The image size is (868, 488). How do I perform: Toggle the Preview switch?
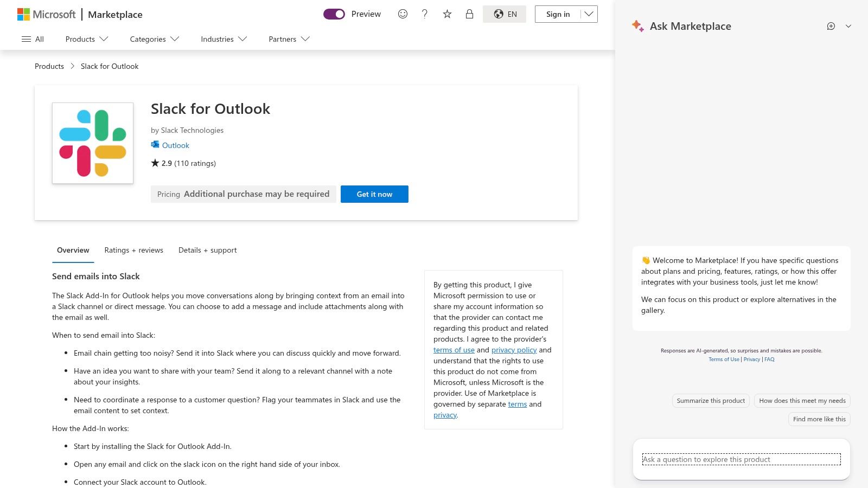[334, 14]
